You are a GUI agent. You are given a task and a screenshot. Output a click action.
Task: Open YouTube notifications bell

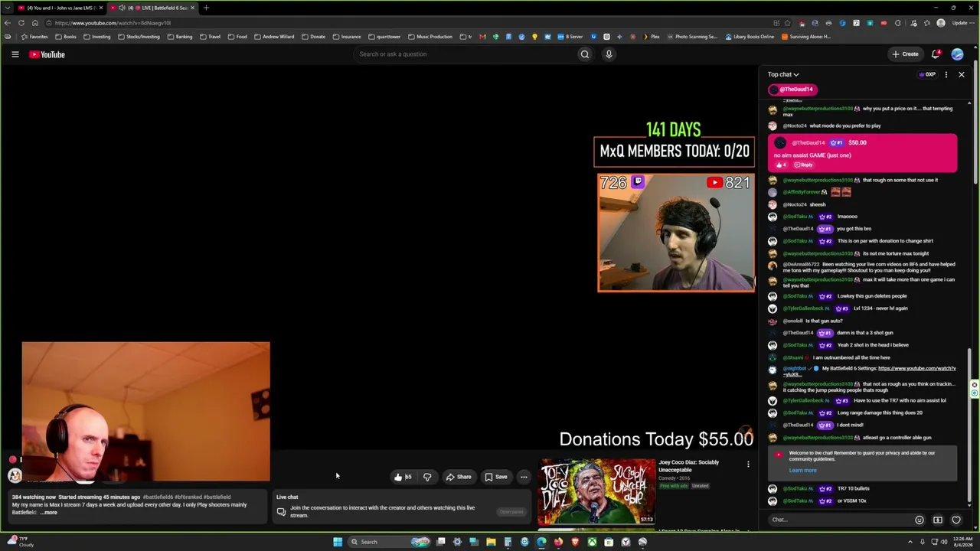[x=936, y=54]
